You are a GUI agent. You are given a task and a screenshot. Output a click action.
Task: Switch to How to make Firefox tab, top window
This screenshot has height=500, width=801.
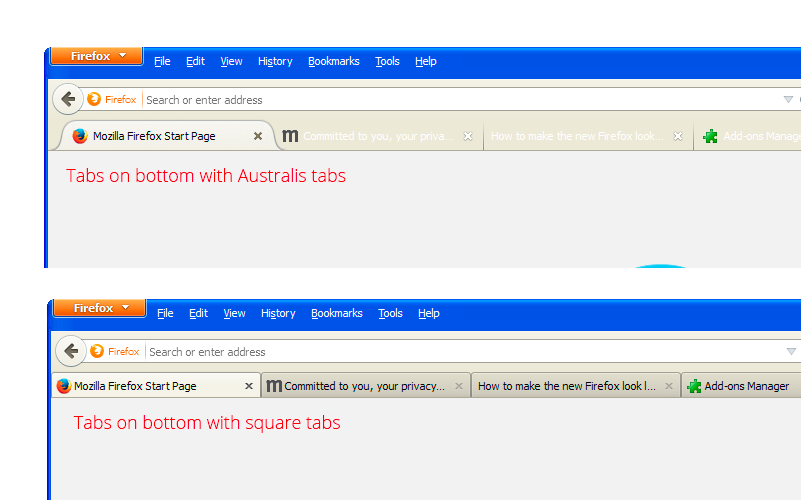[587, 136]
